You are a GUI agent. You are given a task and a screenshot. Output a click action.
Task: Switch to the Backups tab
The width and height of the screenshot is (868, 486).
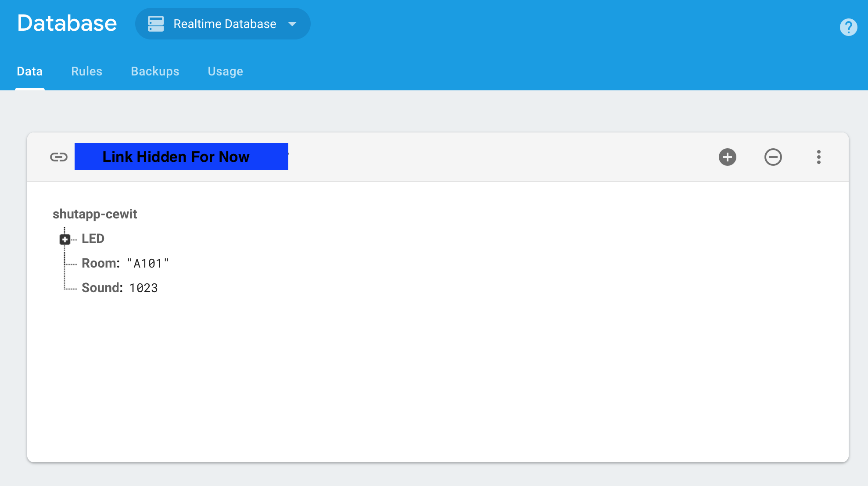[155, 71]
